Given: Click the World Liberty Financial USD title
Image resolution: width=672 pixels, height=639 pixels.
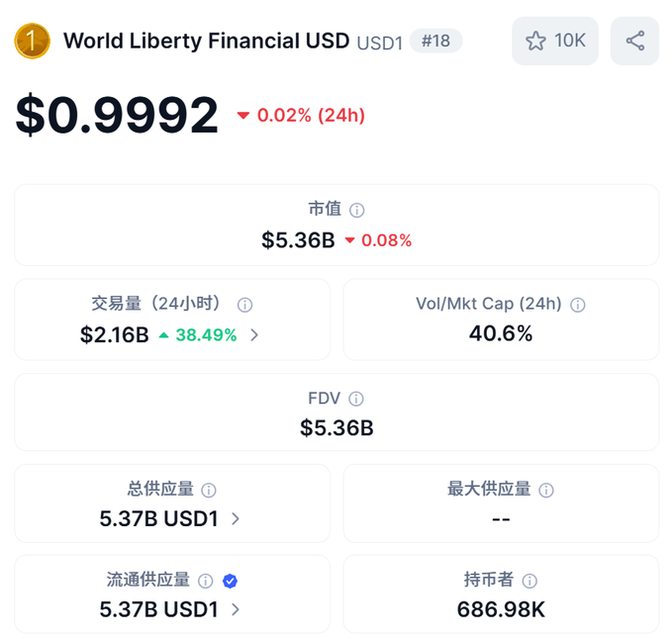Looking at the screenshot, I should point(206,41).
